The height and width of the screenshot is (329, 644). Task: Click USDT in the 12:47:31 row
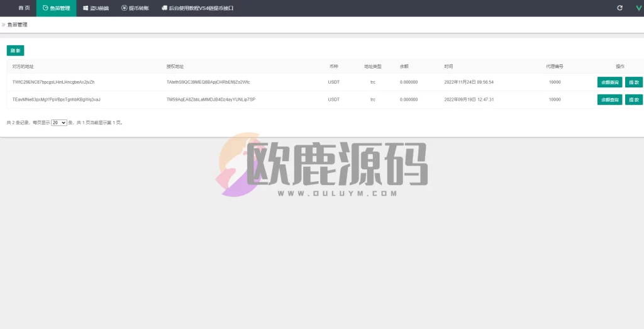click(x=334, y=100)
